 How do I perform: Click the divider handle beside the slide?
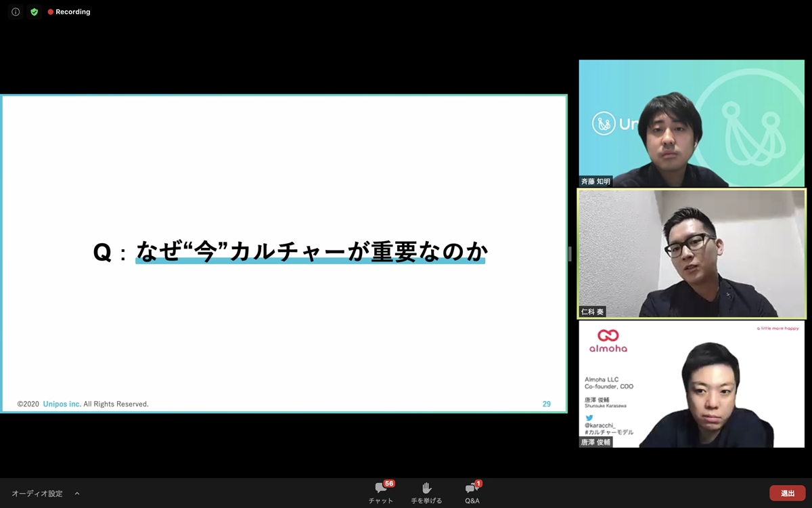click(570, 253)
